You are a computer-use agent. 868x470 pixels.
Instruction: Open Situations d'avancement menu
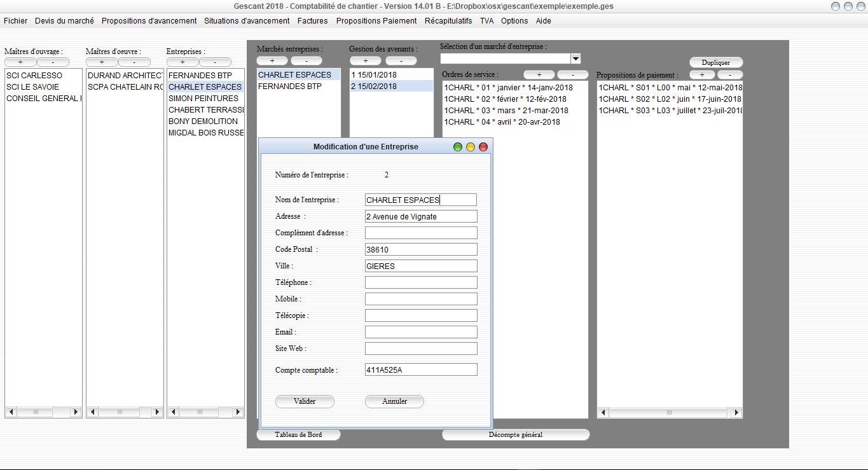tap(247, 21)
